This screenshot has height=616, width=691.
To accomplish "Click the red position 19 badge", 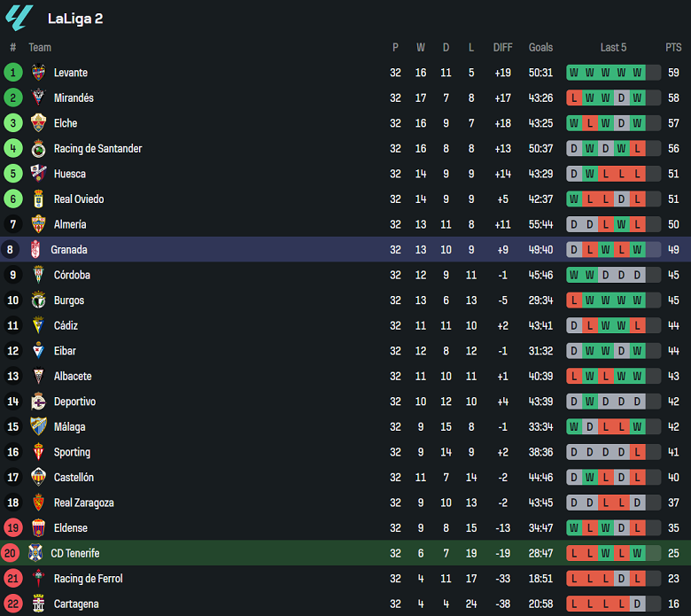I will click(x=12, y=528).
